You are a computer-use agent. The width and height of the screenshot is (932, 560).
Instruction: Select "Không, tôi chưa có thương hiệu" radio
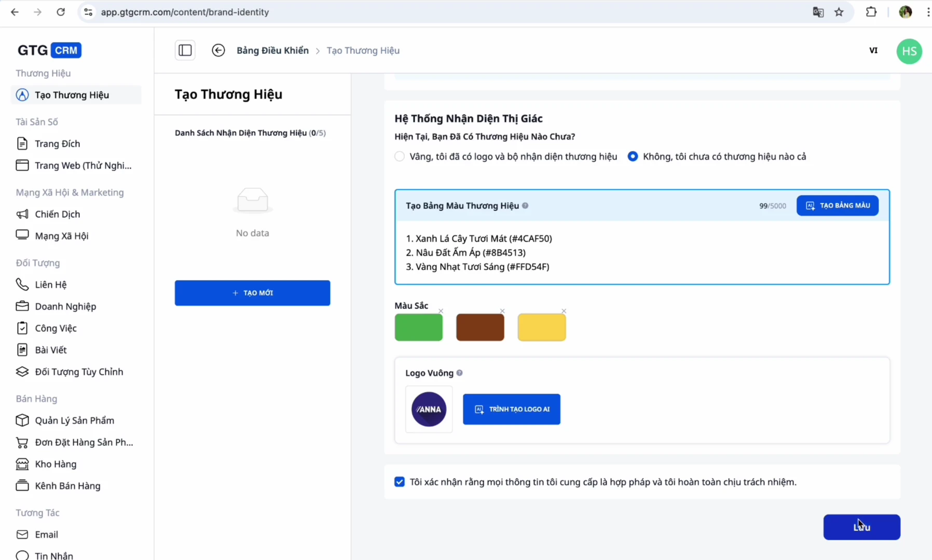pos(633,157)
